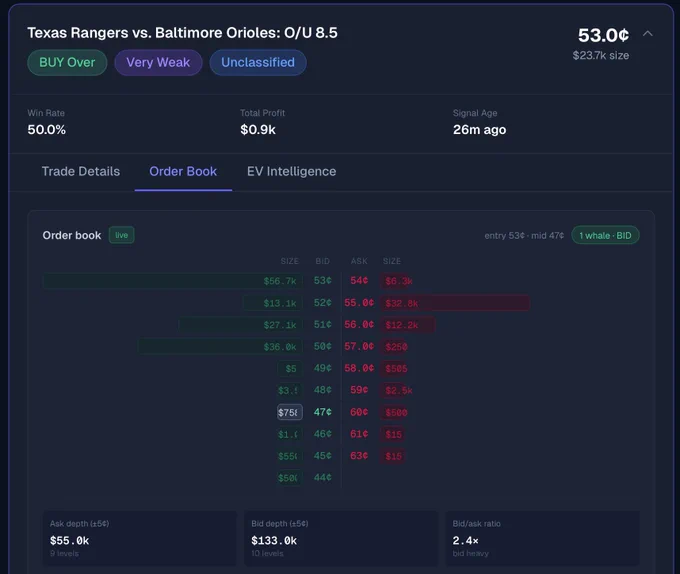Open the Trade Details tab

click(81, 171)
